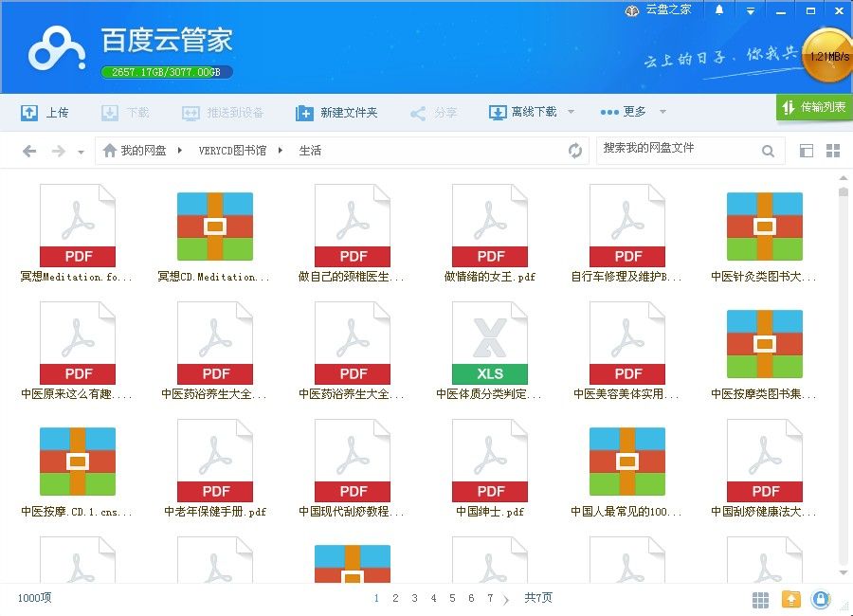Click the 上传 upload button
This screenshot has height=616, width=853.
(45, 113)
